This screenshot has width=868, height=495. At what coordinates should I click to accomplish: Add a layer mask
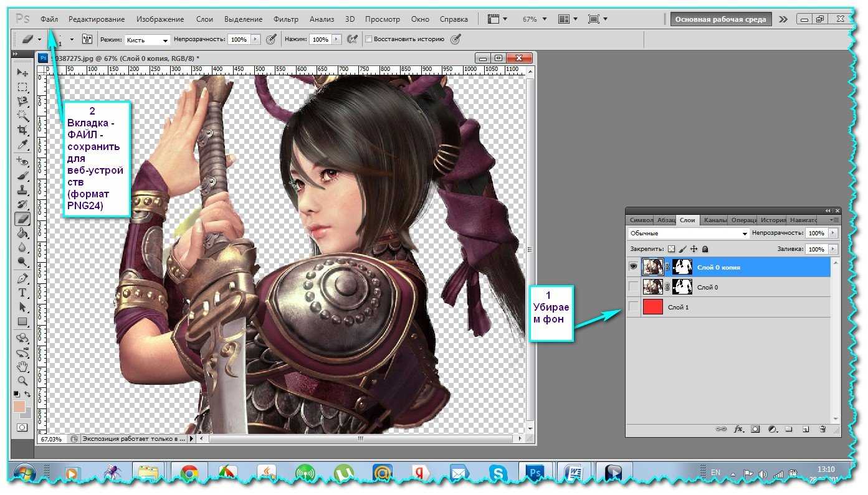pos(755,429)
